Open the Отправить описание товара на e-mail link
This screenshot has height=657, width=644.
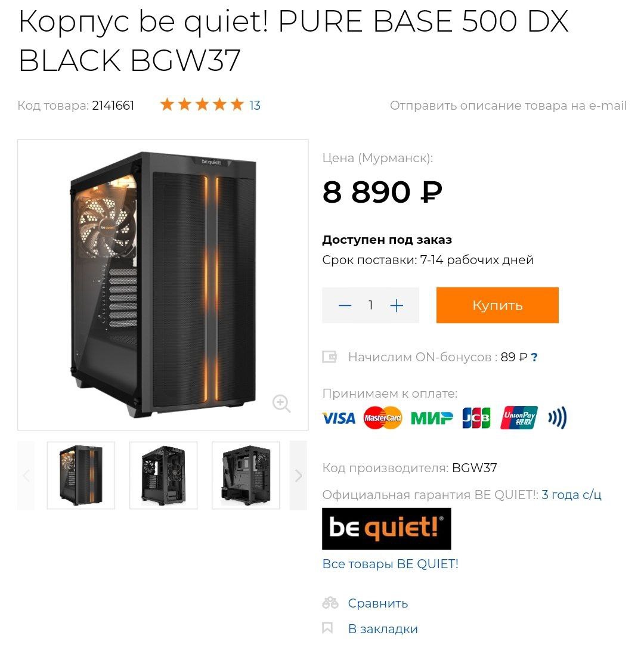pyautogui.click(x=508, y=105)
